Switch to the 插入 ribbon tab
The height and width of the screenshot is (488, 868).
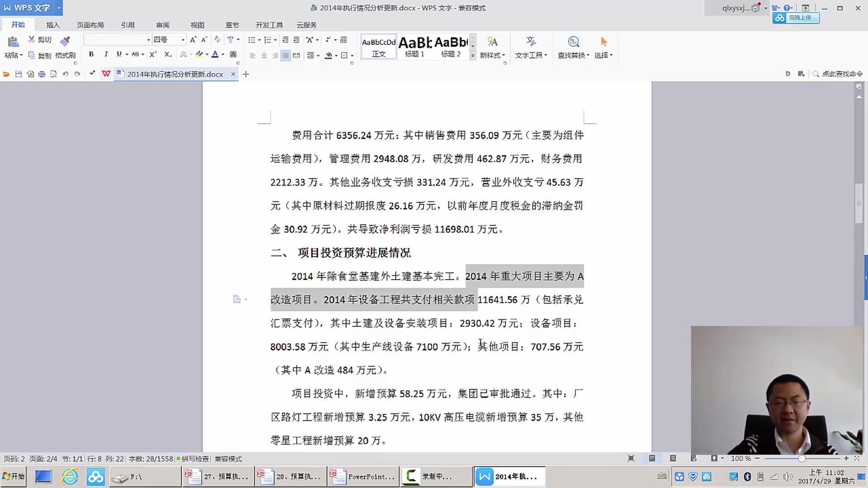point(53,25)
